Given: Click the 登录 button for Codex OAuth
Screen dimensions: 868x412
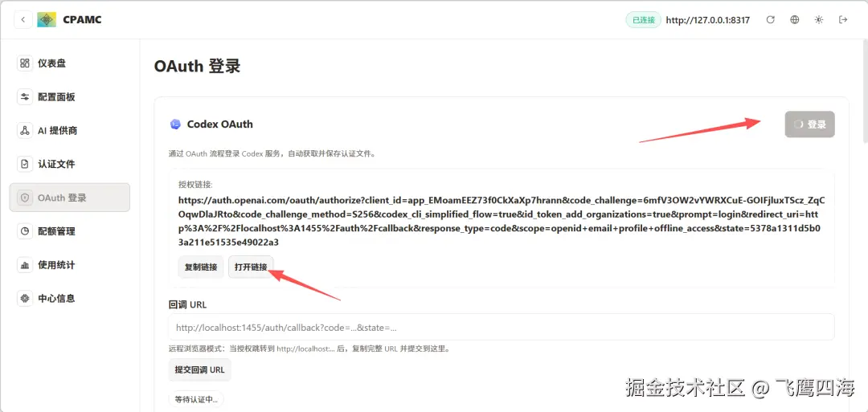Looking at the screenshot, I should [809, 124].
